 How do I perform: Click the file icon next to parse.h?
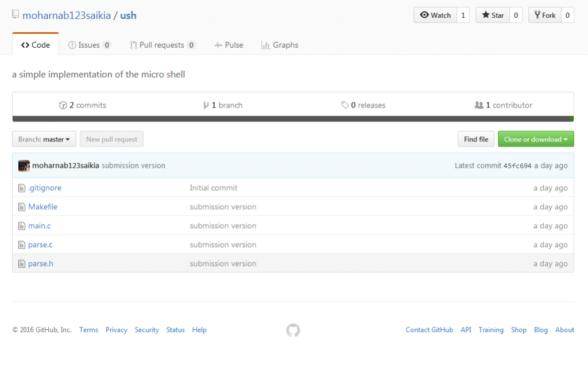(22, 264)
